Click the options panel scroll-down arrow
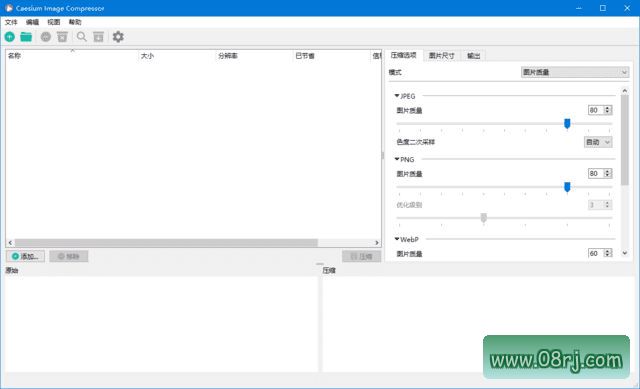 point(624,253)
